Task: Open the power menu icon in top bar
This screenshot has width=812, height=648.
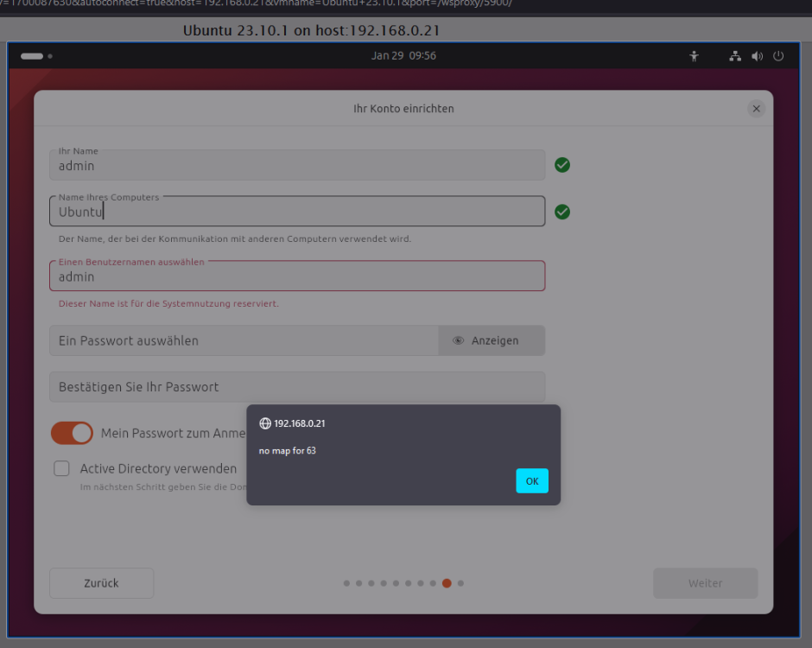Action: pyautogui.click(x=778, y=56)
